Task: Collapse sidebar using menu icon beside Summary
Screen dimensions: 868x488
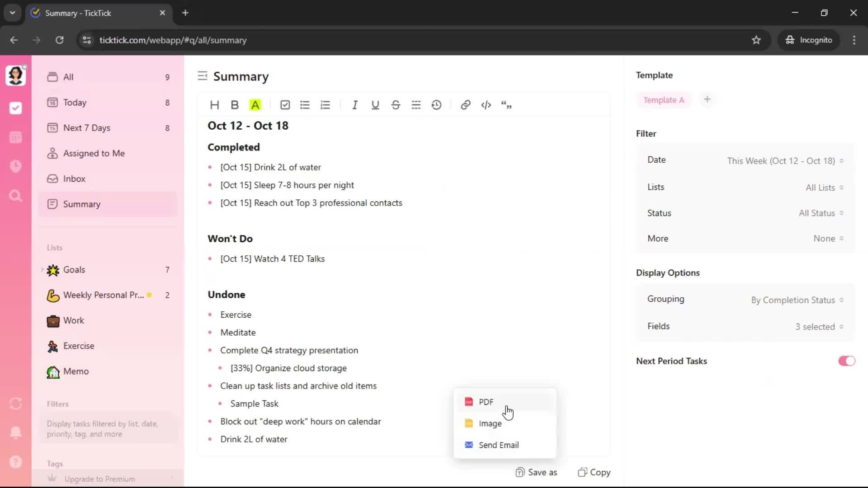Action: pos(203,76)
